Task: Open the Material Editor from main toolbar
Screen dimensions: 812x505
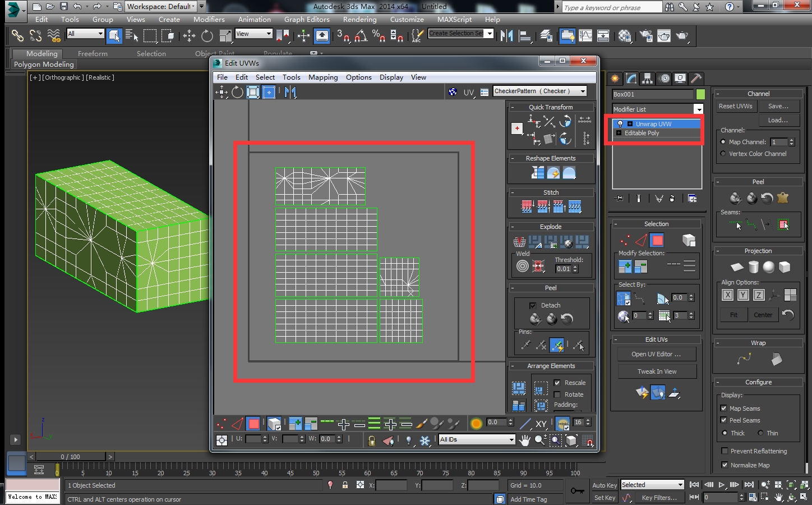Action: tap(625, 36)
